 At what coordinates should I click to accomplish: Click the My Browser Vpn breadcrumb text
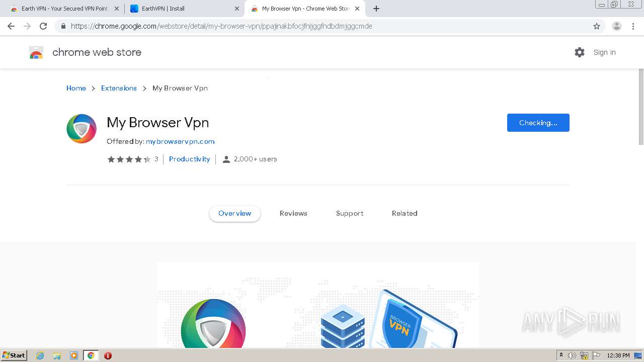(180, 88)
